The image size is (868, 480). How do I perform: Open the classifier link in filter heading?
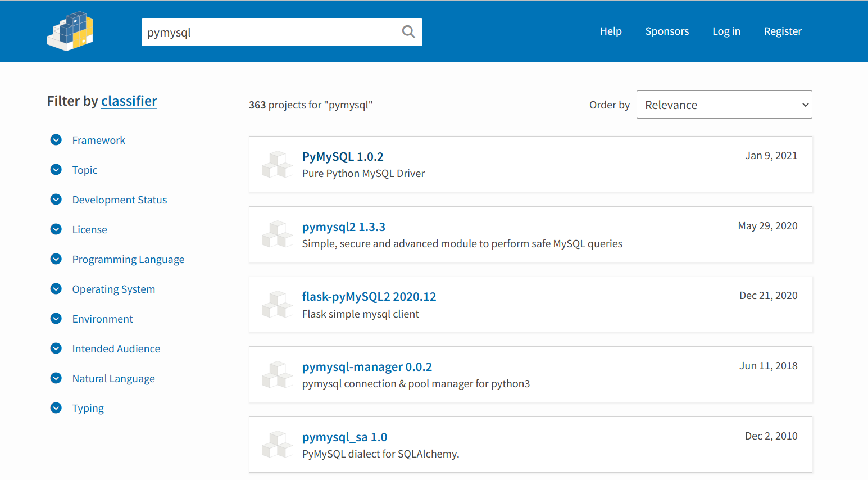coord(129,101)
